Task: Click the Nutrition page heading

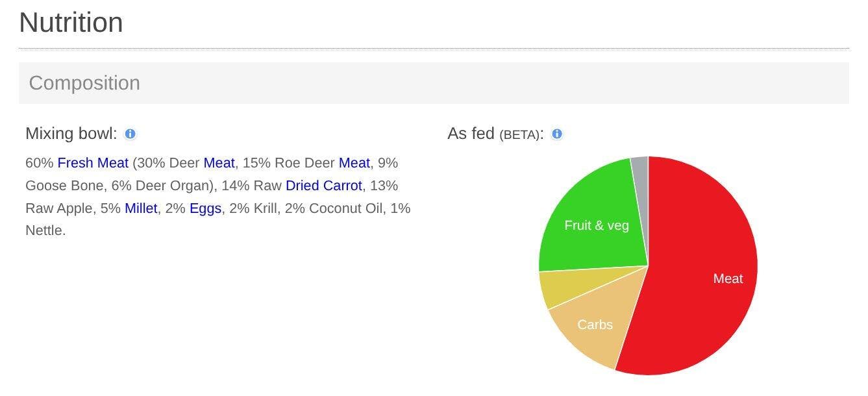Action: 71,23
